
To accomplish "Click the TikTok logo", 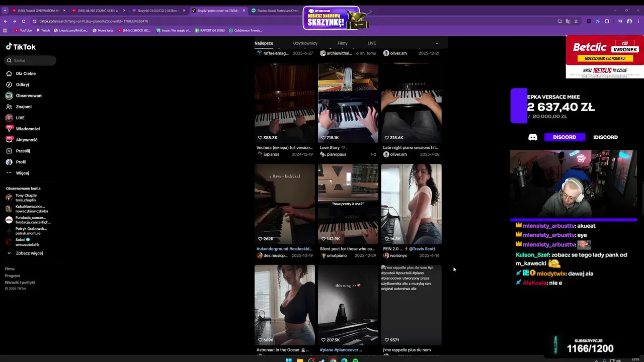I will (21, 47).
